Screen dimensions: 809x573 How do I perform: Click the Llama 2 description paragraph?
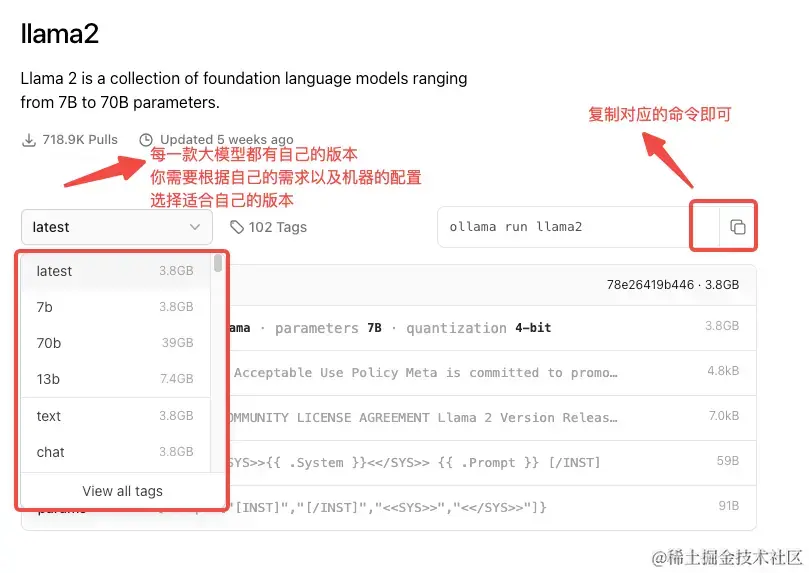(244, 90)
